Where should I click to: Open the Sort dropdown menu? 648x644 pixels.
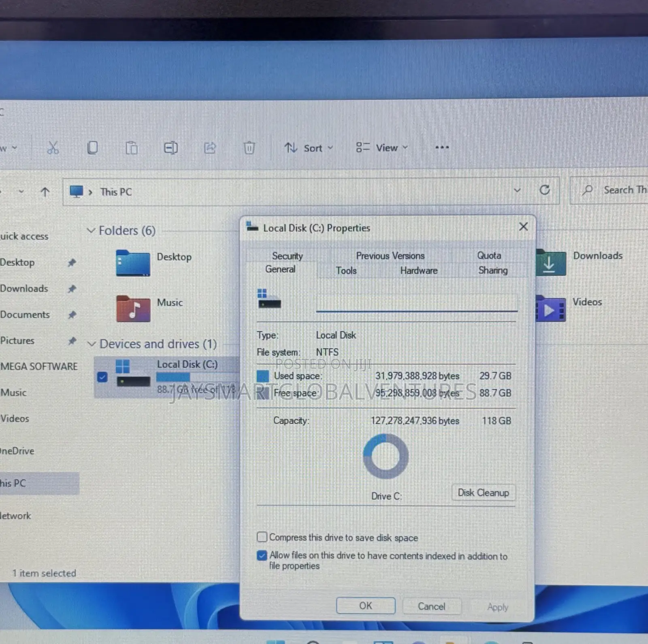coord(309,148)
